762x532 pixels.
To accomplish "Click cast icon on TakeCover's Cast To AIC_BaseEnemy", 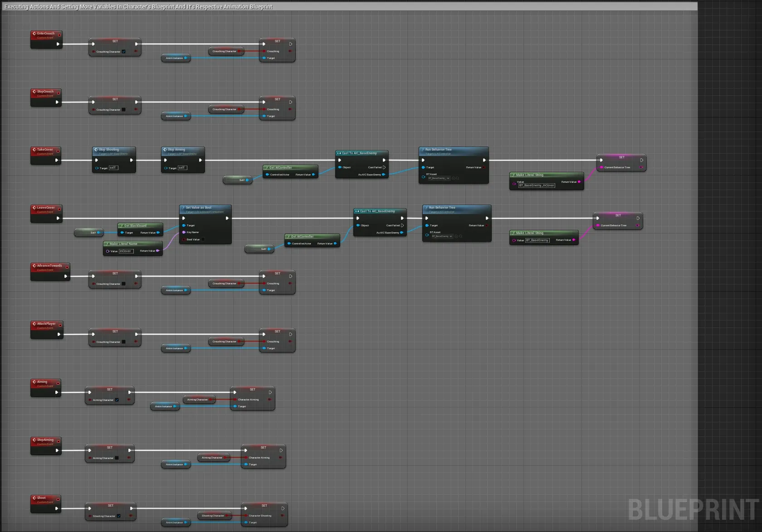I will 339,153.
